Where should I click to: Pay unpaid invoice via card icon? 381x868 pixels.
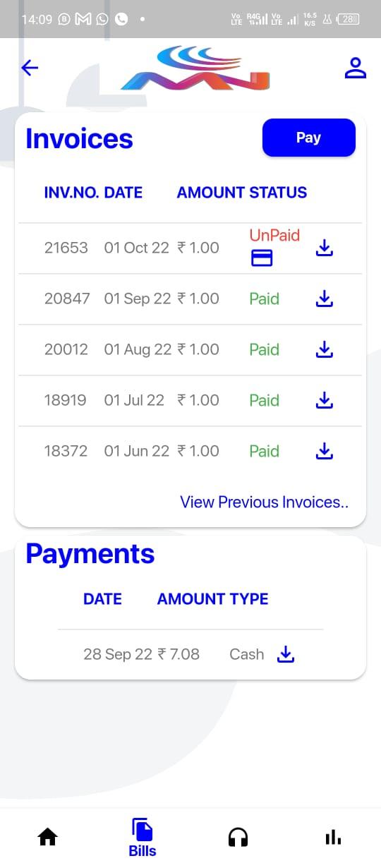[x=262, y=259]
